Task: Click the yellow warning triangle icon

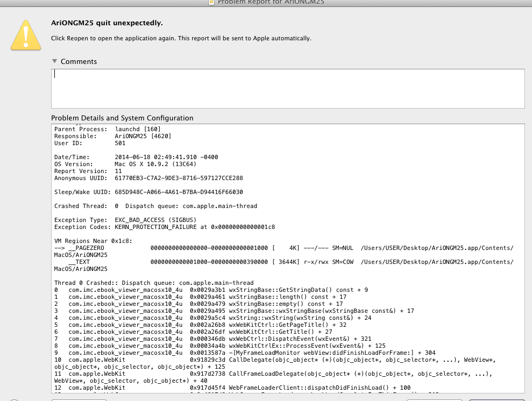Action: (26, 35)
